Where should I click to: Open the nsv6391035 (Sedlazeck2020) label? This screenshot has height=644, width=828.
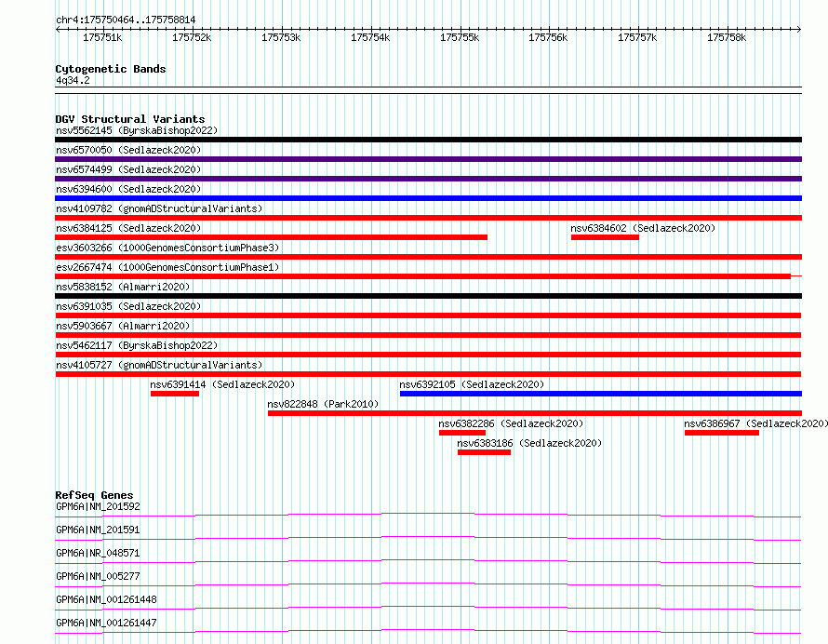click(x=128, y=306)
